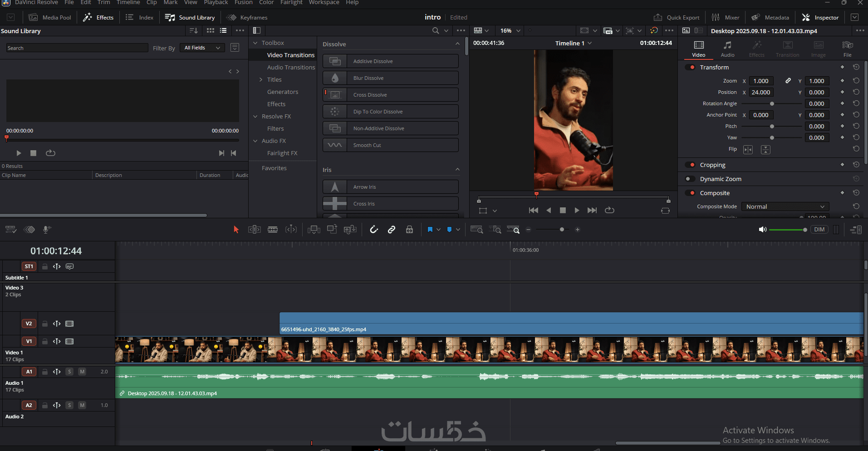The image size is (868, 451).
Task: Toggle Position Lock padlock
Action: pos(409,230)
